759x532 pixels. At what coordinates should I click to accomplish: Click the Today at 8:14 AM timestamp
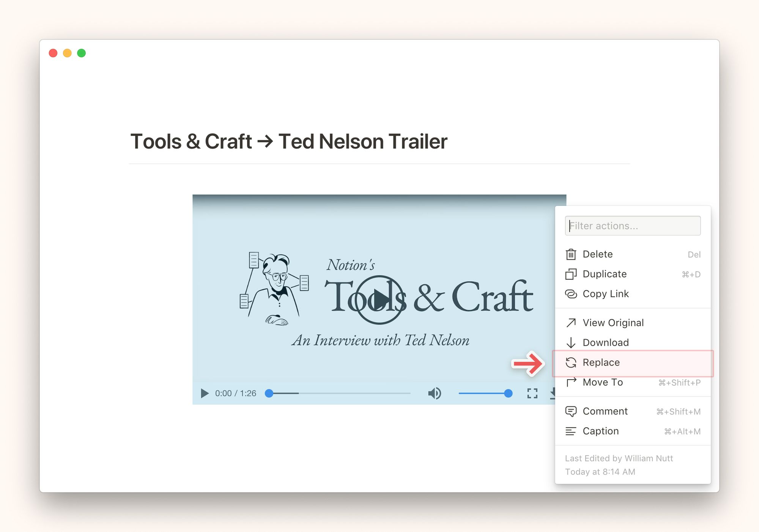(600, 472)
